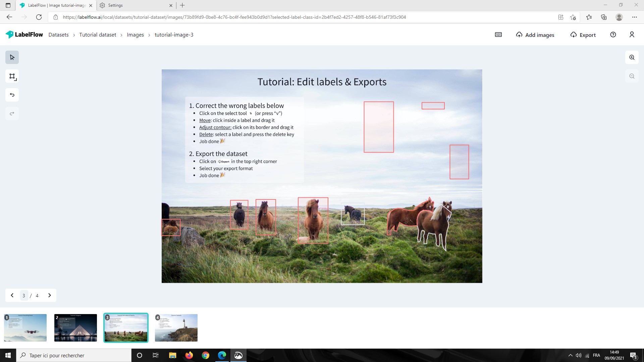Open the lighthouse image thumbnail
The width and height of the screenshot is (644, 362).
[176, 327]
